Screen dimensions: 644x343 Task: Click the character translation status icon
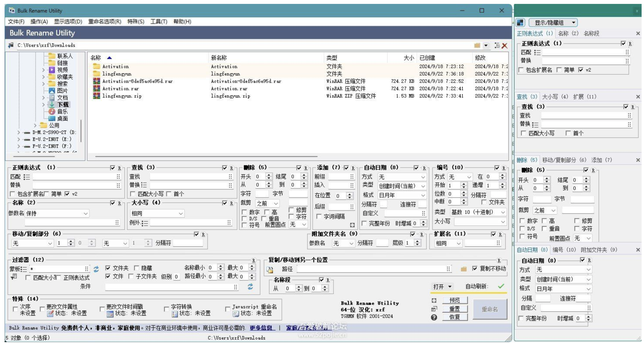(175, 314)
